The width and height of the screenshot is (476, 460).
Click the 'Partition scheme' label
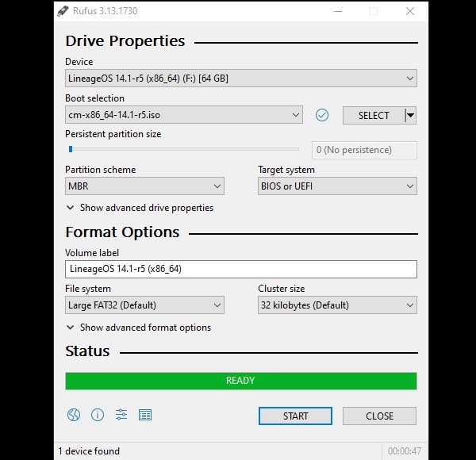(101, 170)
